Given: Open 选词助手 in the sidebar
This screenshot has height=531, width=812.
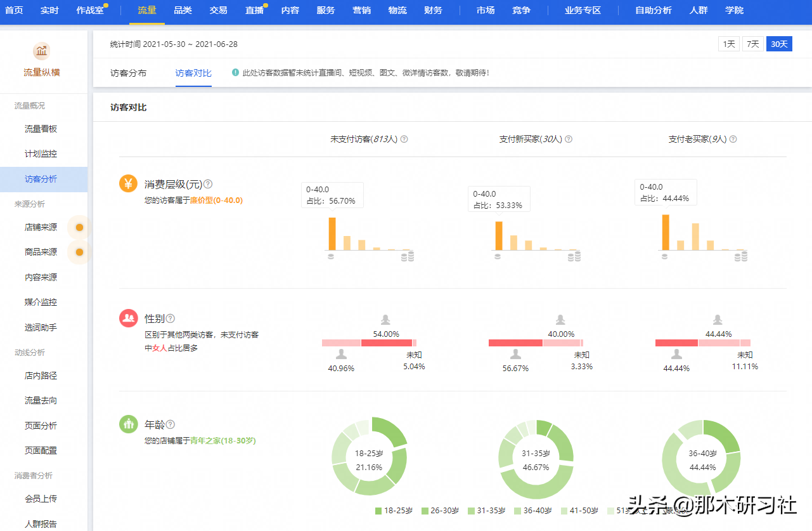Looking at the screenshot, I should tap(41, 327).
